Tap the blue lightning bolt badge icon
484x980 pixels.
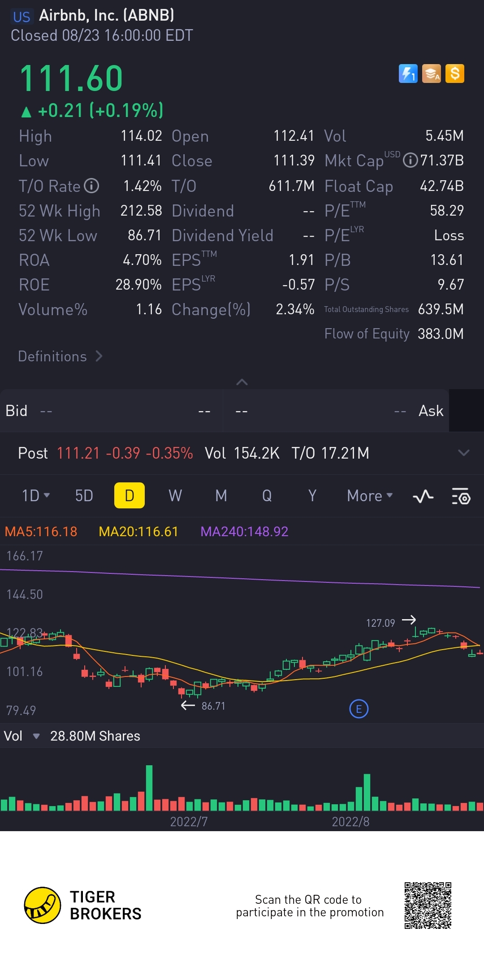coord(408,74)
